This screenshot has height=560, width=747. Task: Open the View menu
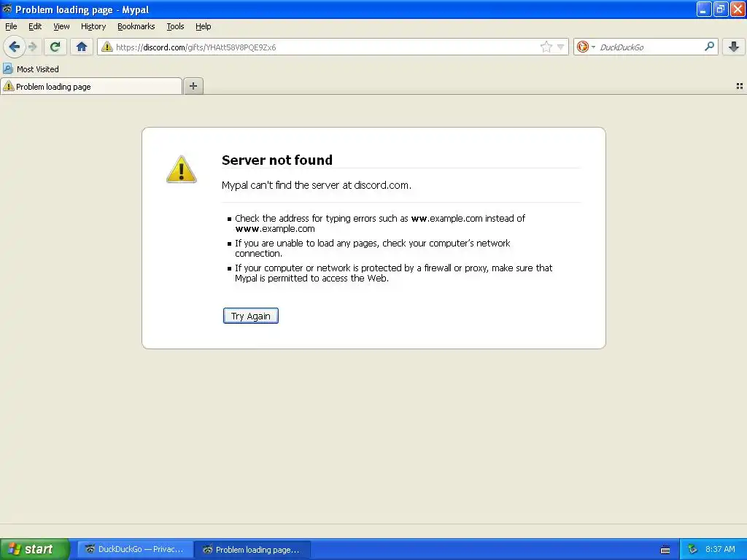[61, 26]
